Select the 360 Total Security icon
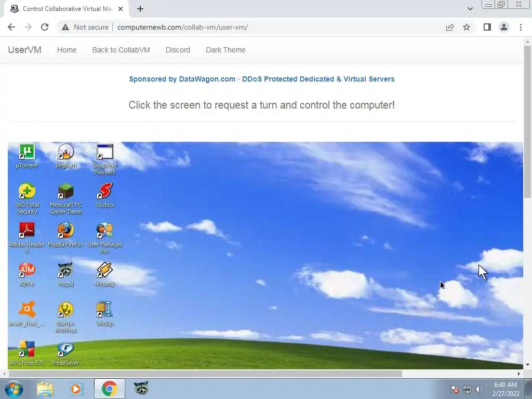The height and width of the screenshot is (399, 532). [27, 199]
